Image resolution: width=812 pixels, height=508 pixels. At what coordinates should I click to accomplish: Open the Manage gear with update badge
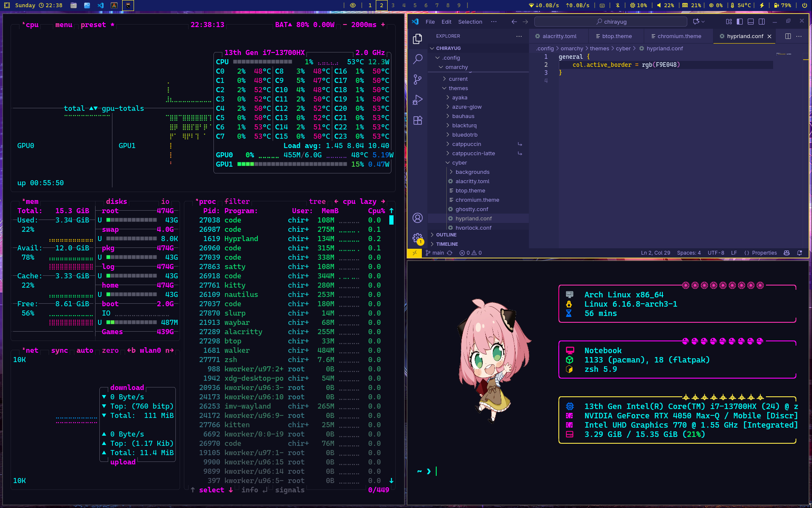418,238
